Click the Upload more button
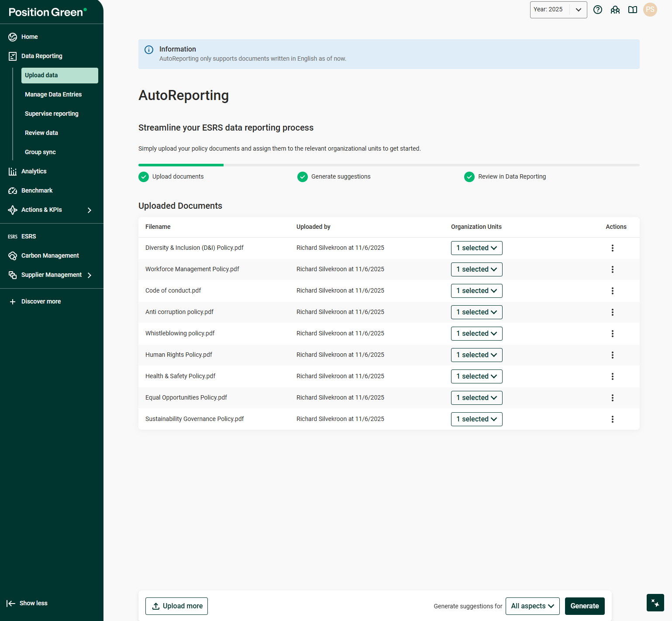The image size is (672, 621). point(176,606)
